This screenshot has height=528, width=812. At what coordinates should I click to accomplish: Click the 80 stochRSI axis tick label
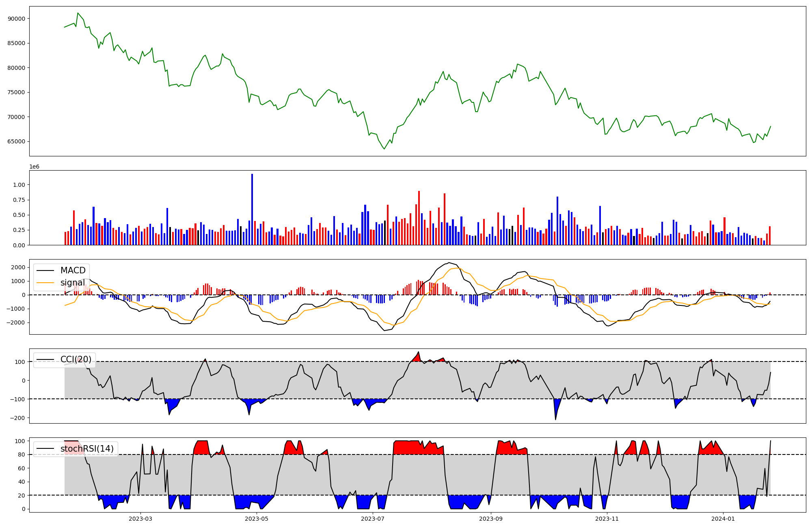pyautogui.click(x=22, y=455)
